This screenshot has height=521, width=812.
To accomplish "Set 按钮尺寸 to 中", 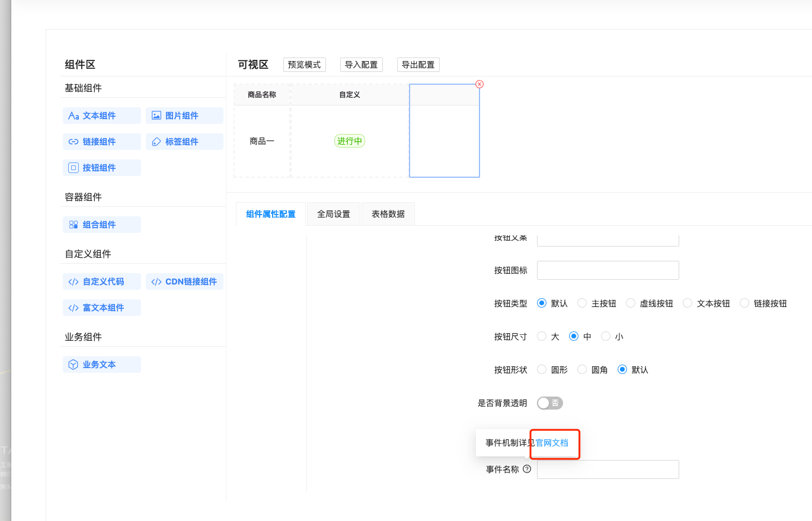I will [x=574, y=337].
